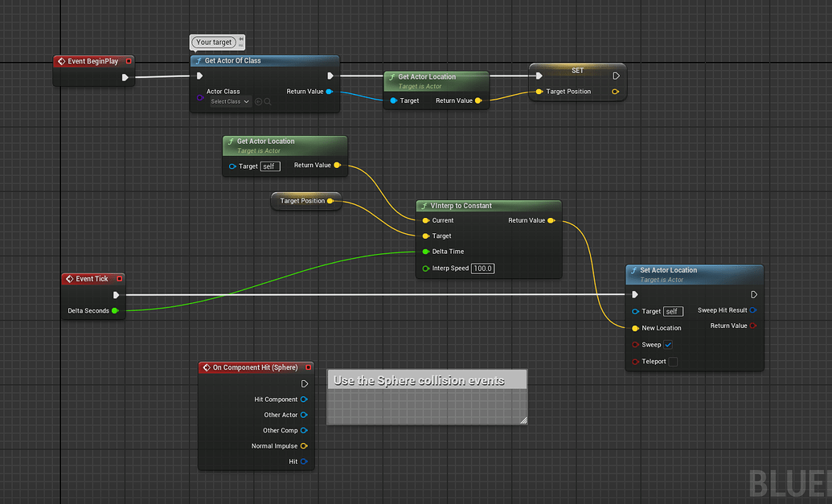
Task: Select the SET Target Position node header
Action: tap(577, 71)
